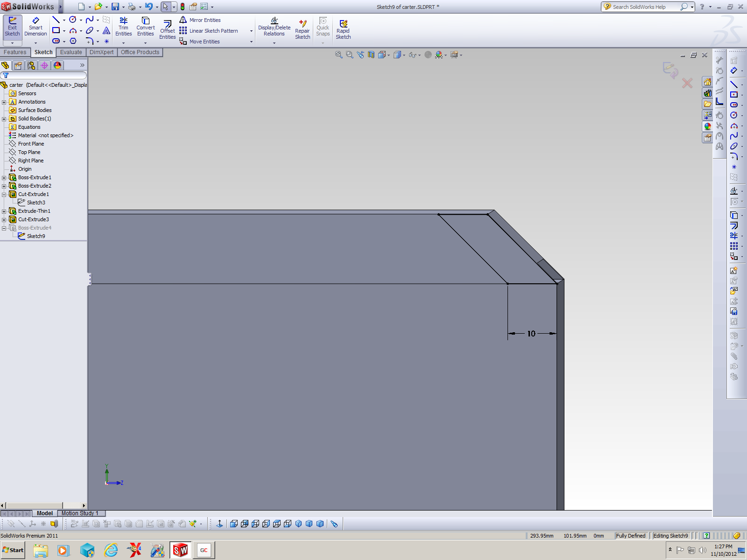Activate the Straight Slot tool in ribbon
The image size is (747, 560).
tap(56, 41)
